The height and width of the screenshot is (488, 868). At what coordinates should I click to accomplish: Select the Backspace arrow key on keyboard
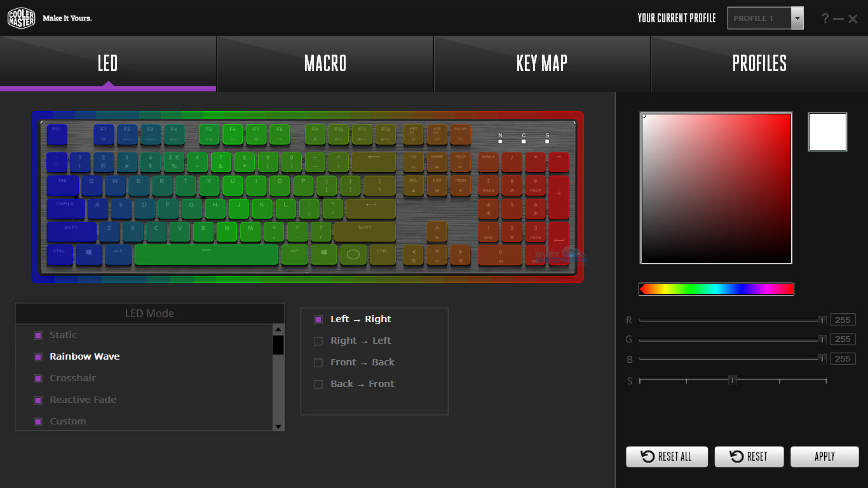374,161
